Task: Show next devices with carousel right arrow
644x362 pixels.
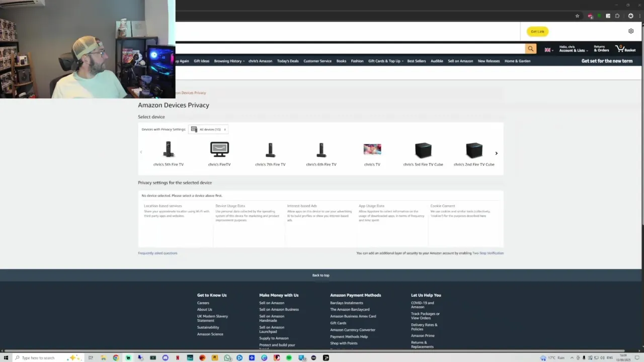Action: (x=496, y=153)
